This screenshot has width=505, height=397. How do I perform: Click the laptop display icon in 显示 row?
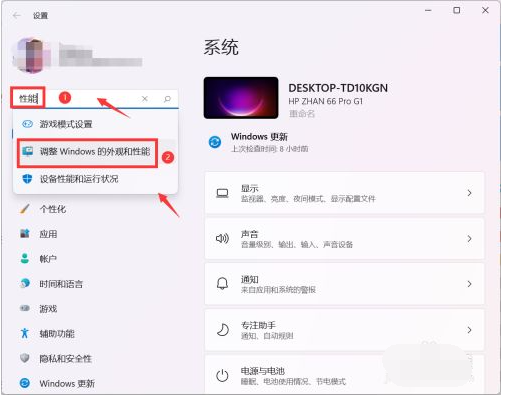pos(222,193)
